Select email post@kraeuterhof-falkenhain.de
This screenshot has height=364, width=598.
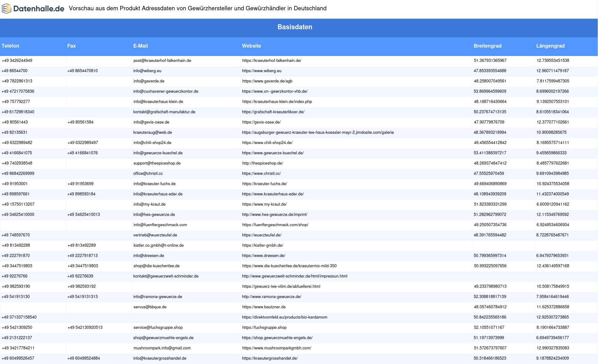[162, 61]
